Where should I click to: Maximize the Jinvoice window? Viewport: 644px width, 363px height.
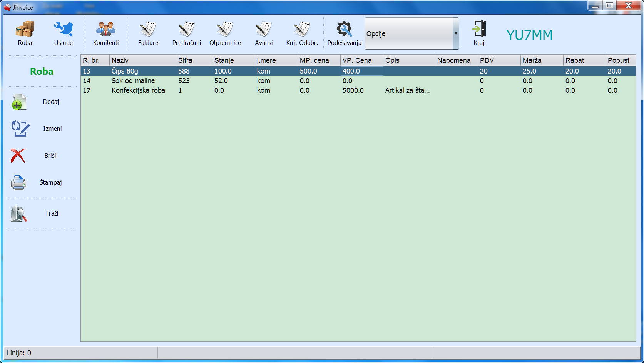tap(609, 5)
